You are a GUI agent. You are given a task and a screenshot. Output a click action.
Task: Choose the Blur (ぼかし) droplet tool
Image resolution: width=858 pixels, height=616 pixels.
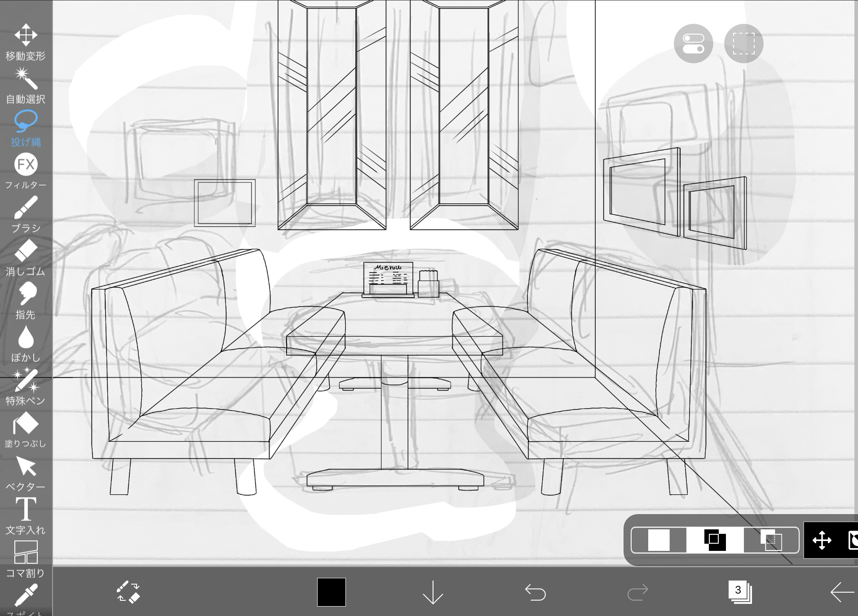pyautogui.click(x=26, y=344)
